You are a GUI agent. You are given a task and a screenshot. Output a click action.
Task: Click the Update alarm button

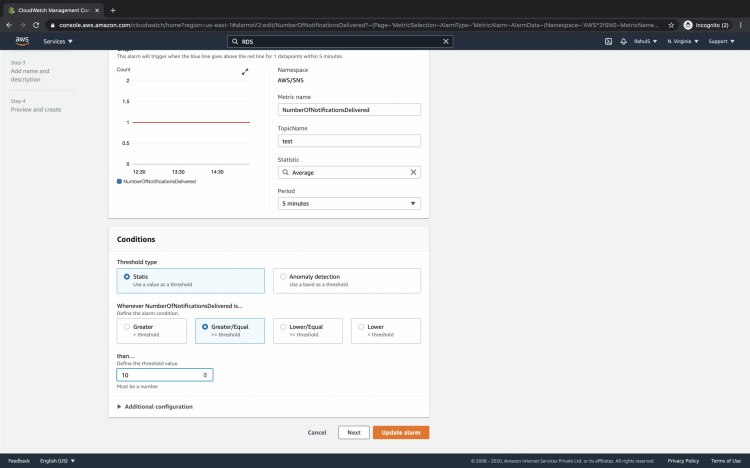pos(401,432)
